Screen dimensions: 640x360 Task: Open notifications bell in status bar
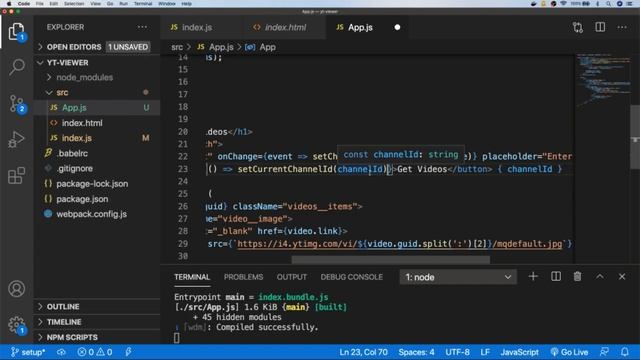624,352
